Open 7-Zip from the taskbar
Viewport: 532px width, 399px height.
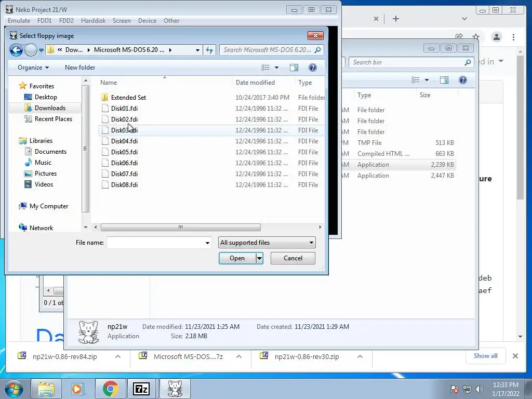point(141,389)
